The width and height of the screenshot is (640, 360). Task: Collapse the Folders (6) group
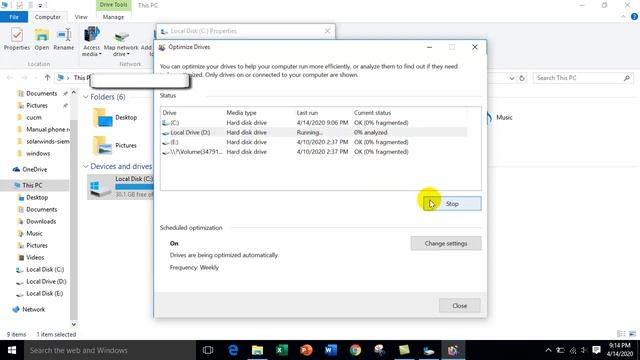[86, 97]
